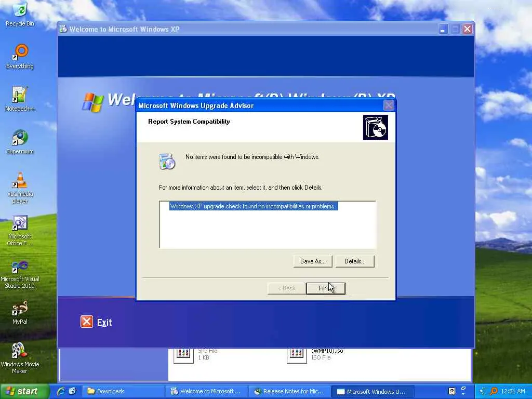Viewport: 532px width, 399px height.
Task: Switch to the 'Welcome to Microsoft...' taskbar button
Action: point(207,391)
